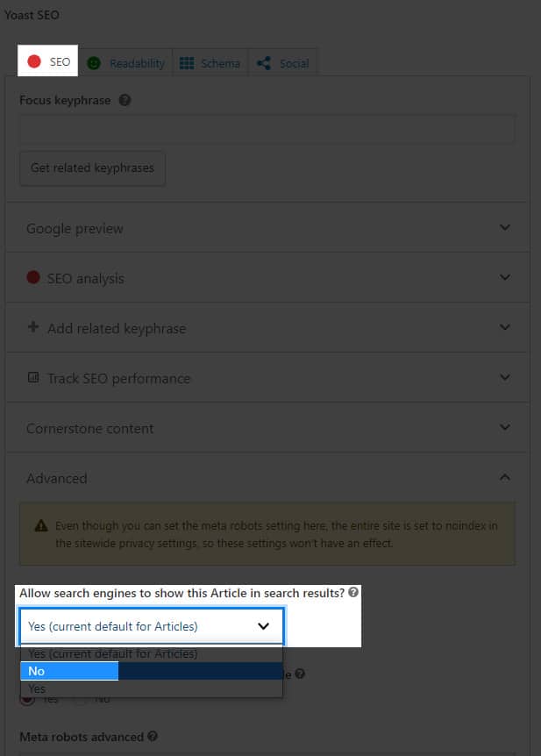Click the yellow warning triangle icon
Screen dimensions: 541x756
click(41, 526)
